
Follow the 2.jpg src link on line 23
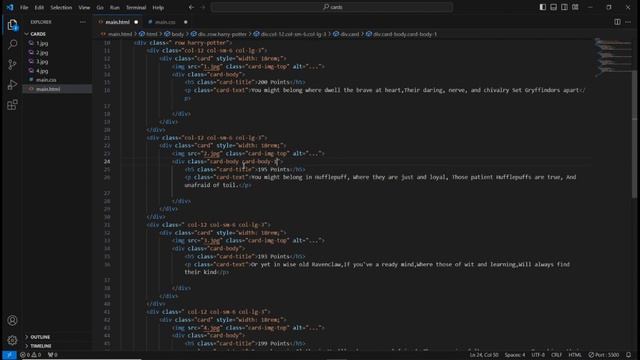coord(211,153)
